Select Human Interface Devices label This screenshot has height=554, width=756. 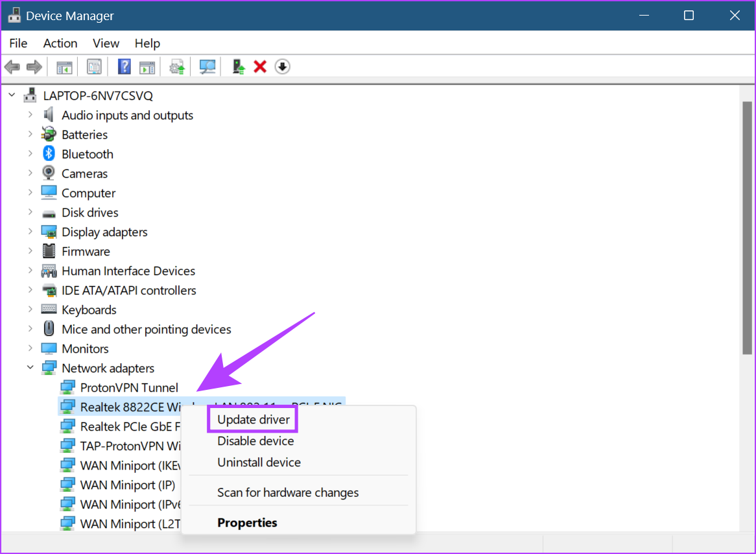pyautogui.click(x=128, y=271)
